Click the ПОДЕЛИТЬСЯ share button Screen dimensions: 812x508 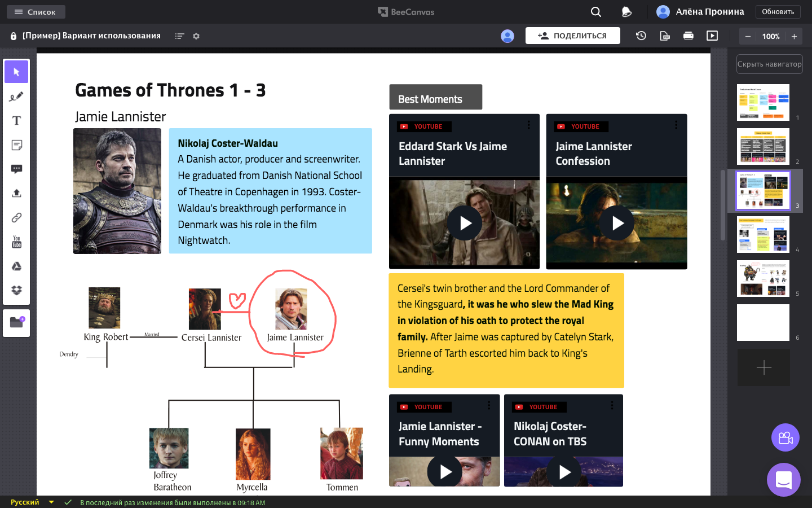pyautogui.click(x=573, y=36)
